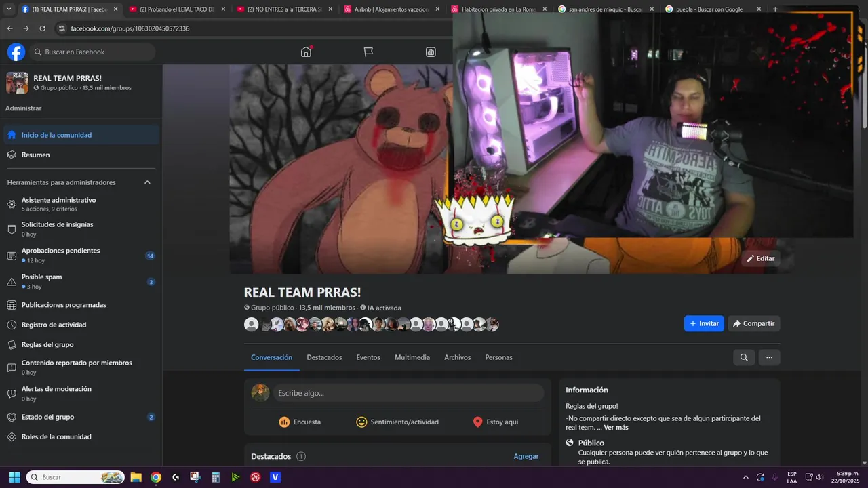
Task: Click the Windows taskbar Buscar box
Action: pos(75,477)
